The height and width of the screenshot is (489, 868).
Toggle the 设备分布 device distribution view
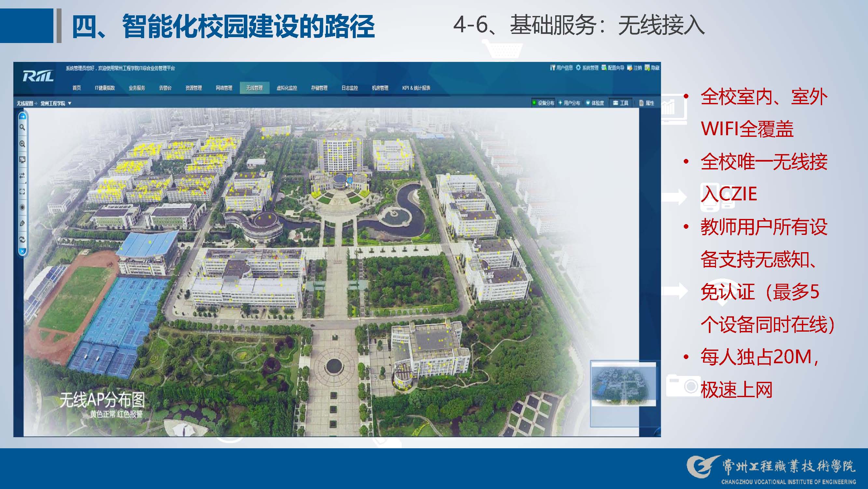[543, 103]
